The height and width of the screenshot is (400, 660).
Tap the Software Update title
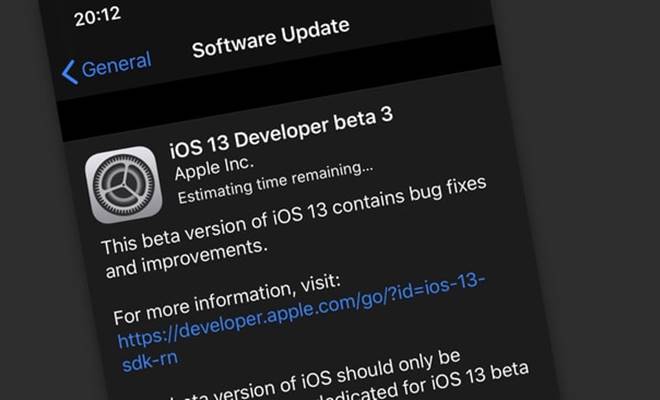pos(271,38)
